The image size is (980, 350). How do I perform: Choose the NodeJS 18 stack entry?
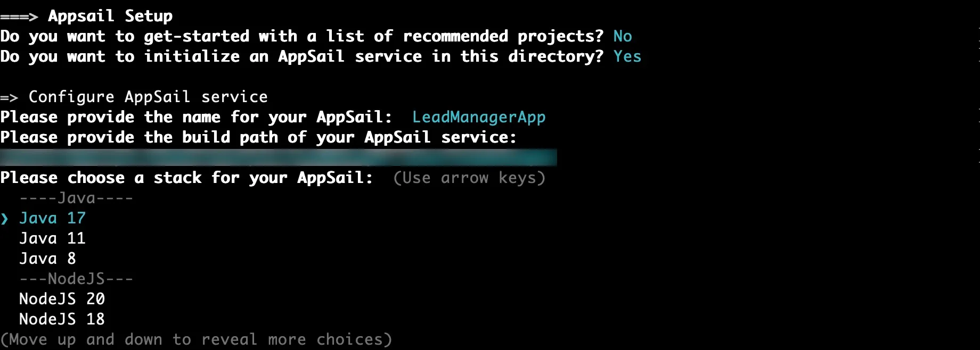click(62, 319)
